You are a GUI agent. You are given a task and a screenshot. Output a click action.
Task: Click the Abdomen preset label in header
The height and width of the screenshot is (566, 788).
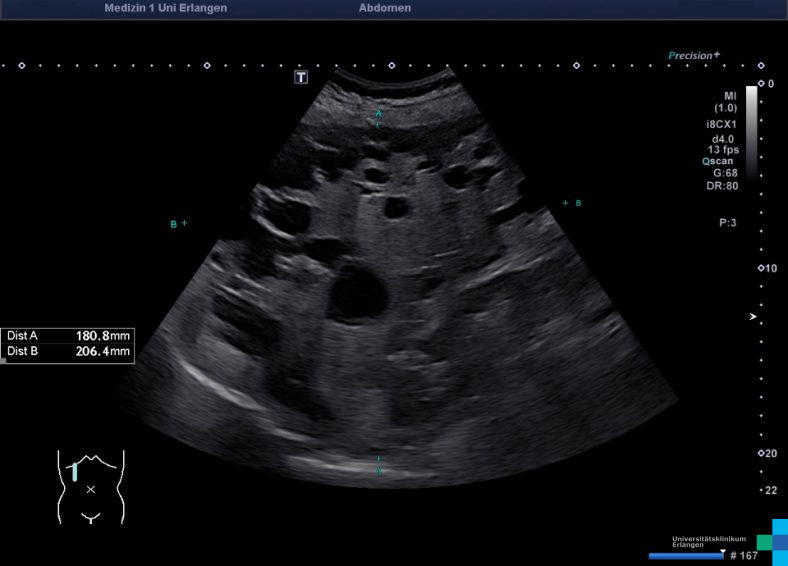point(384,8)
